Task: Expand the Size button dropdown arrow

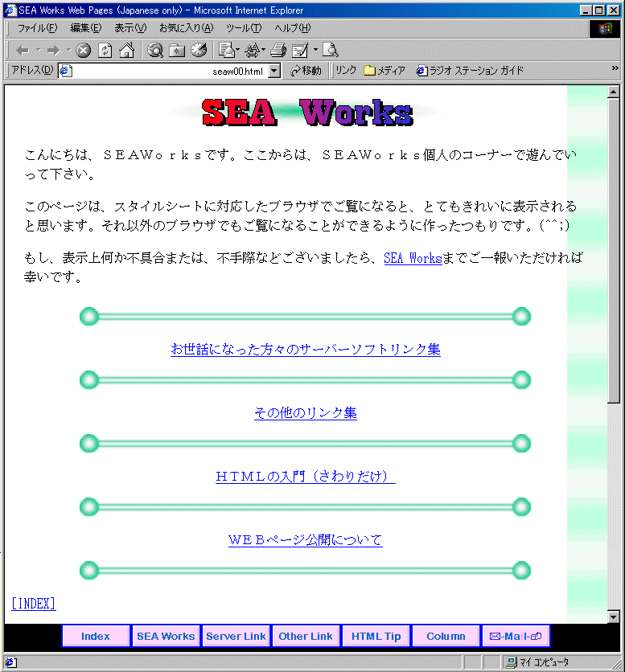Action: [x=263, y=51]
